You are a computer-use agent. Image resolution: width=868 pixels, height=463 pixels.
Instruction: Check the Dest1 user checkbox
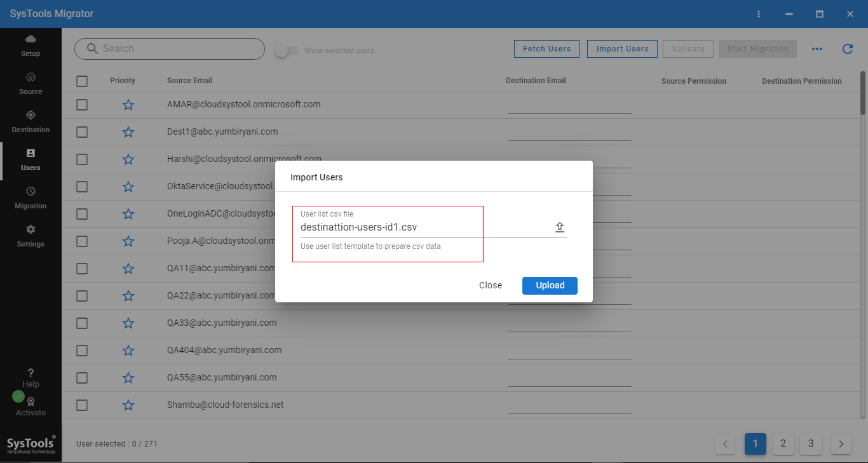pos(82,132)
